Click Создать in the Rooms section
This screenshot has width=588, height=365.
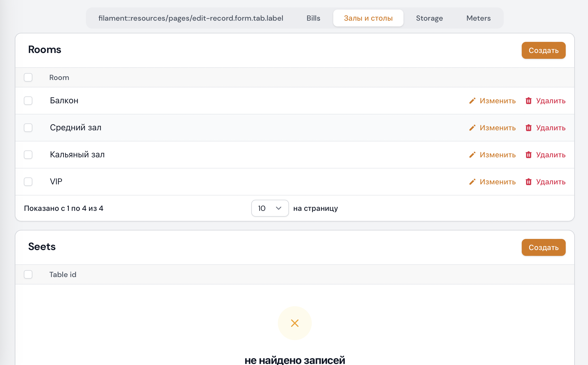[x=543, y=50]
